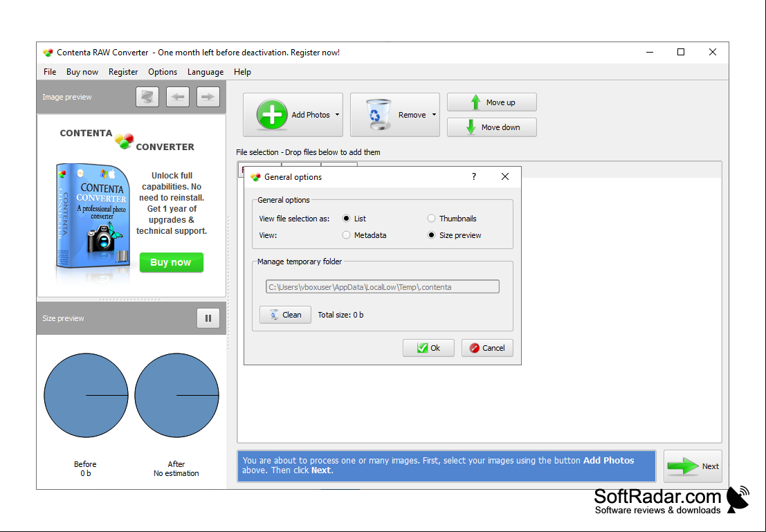The image size is (766, 532).
Task: Click the 'Image preview' panel header text
Action: (67, 97)
